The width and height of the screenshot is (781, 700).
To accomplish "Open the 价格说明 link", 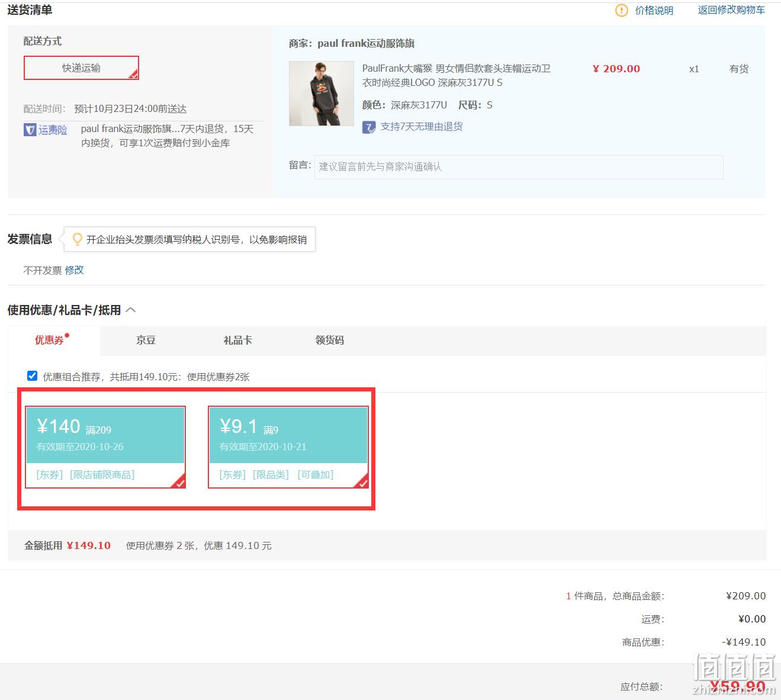I will (x=654, y=10).
